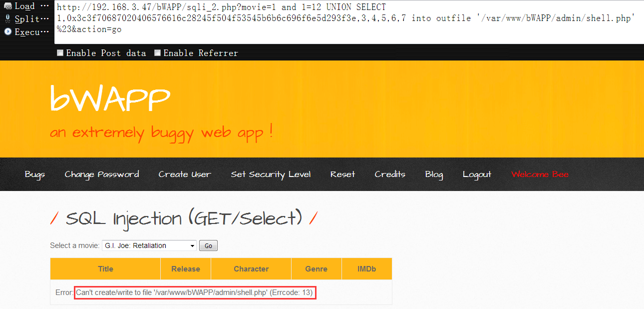Image resolution: width=644 pixels, height=309 pixels.
Task: Enable the Referrer checkbox
Action: coord(158,53)
